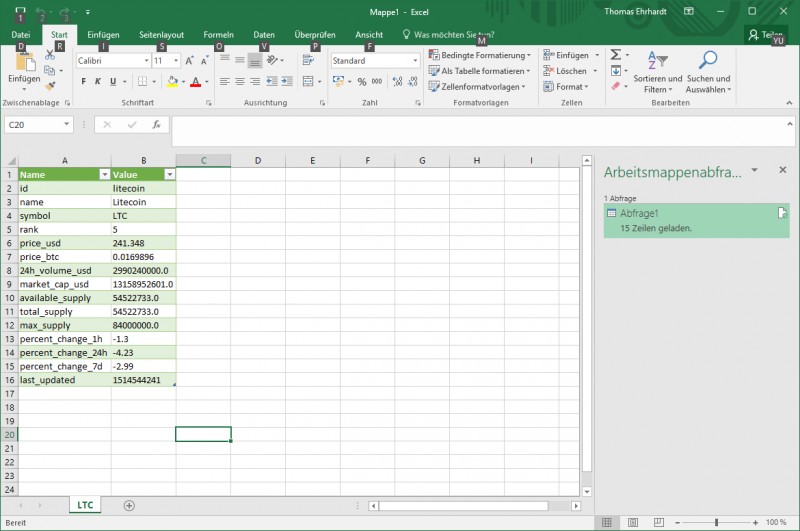800x531 pixels.
Task: Click the accounting currency format icon
Action: [x=338, y=82]
